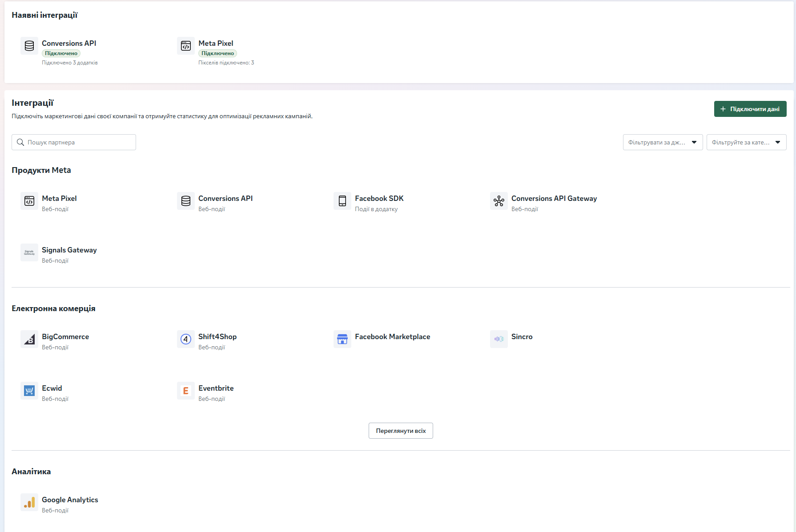Screen dimensions: 796x532
Task: Click the Підключити дані button
Action: point(750,109)
